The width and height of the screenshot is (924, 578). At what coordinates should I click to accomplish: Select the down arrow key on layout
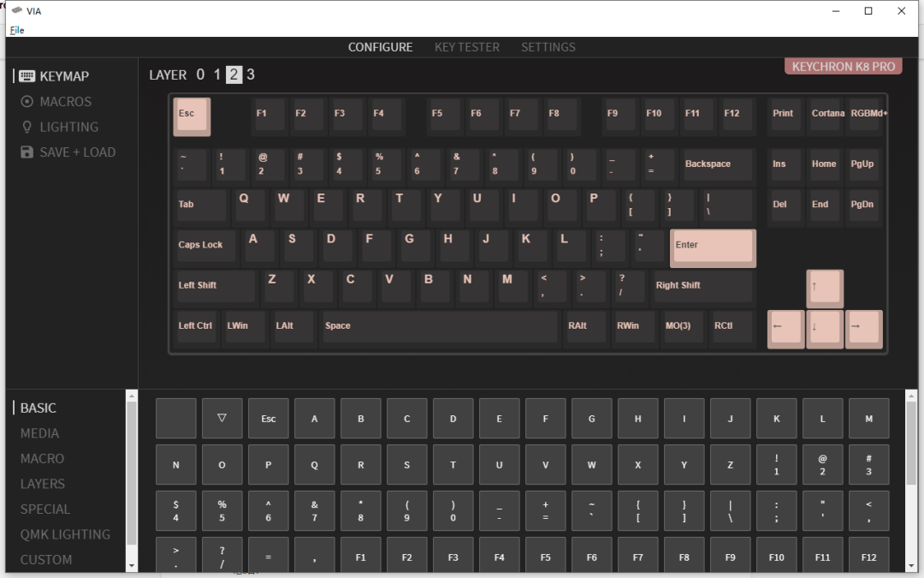tap(825, 329)
